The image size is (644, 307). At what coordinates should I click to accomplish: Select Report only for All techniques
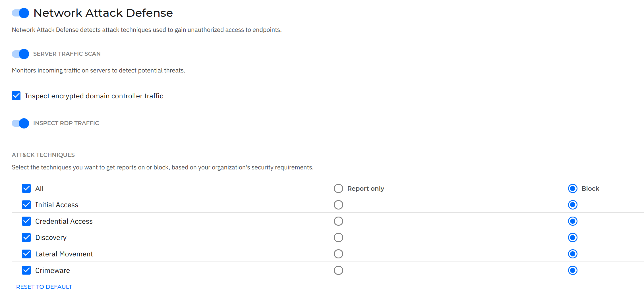click(x=338, y=188)
